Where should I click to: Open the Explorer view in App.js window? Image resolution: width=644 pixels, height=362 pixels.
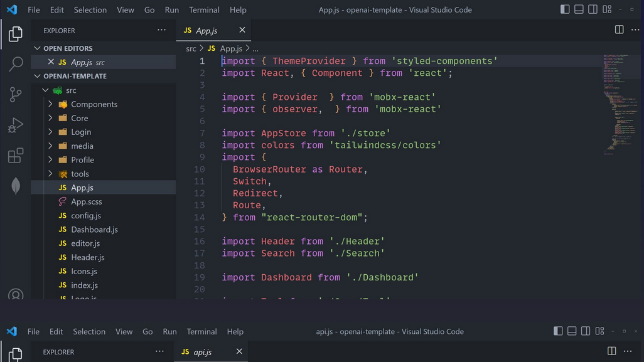tap(16, 34)
